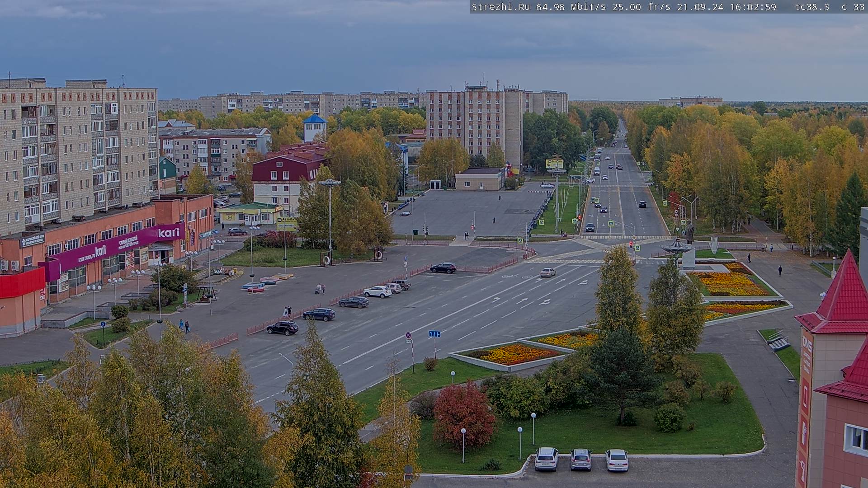Select the "64.98 Mbit/s" bitrate readout
Screen dimensions: 868x488
tap(571, 7)
